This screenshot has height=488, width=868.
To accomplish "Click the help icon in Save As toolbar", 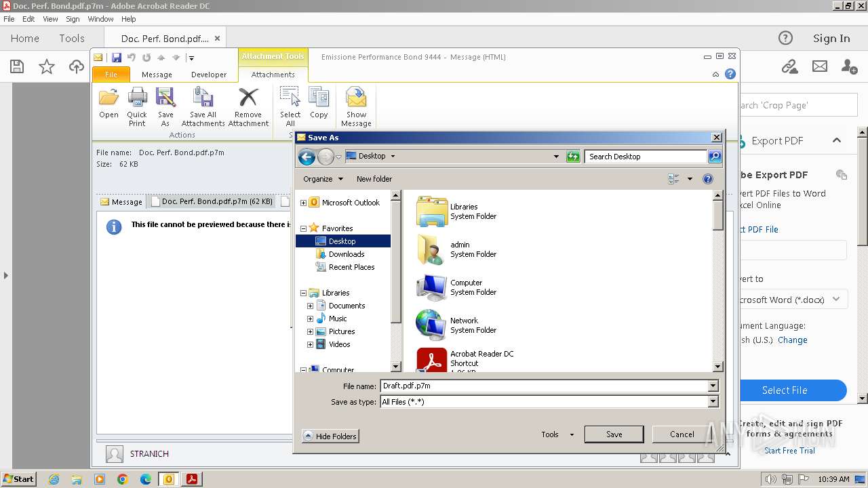I will (x=708, y=179).
